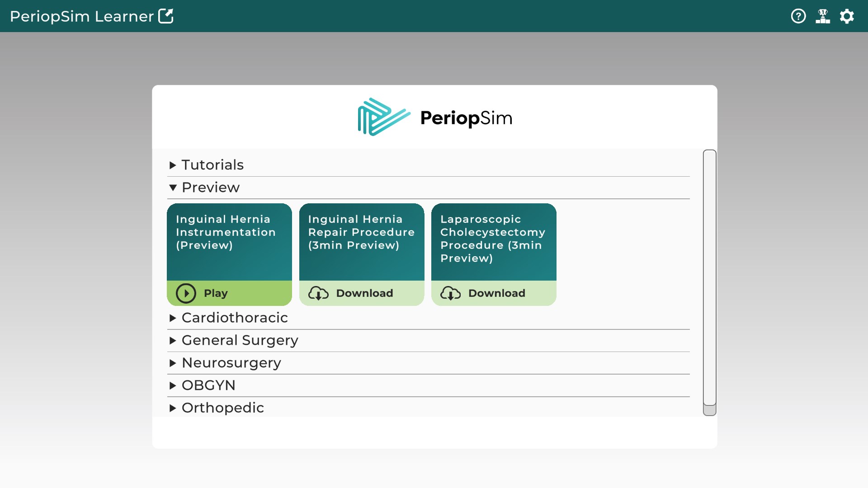The image size is (868, 488).
Task: Expand the Neurosurgery category
Action: (x=231, y=363)
